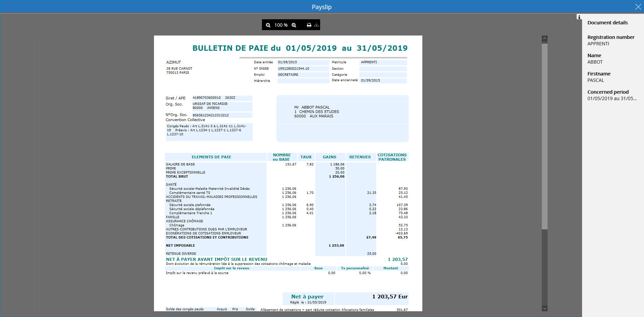Click the BULLETIN DE PAIE header

point(299,48)
